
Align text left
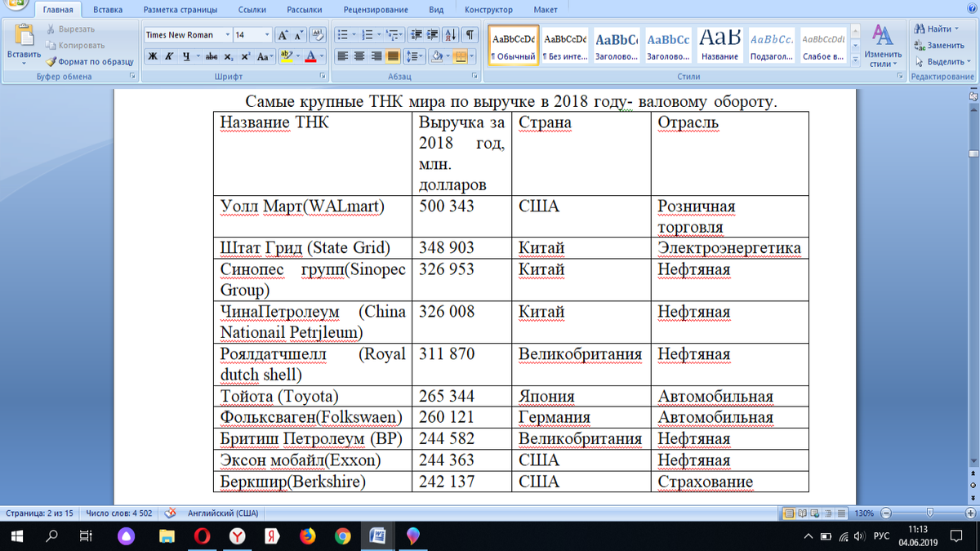(x=343, y=56)
